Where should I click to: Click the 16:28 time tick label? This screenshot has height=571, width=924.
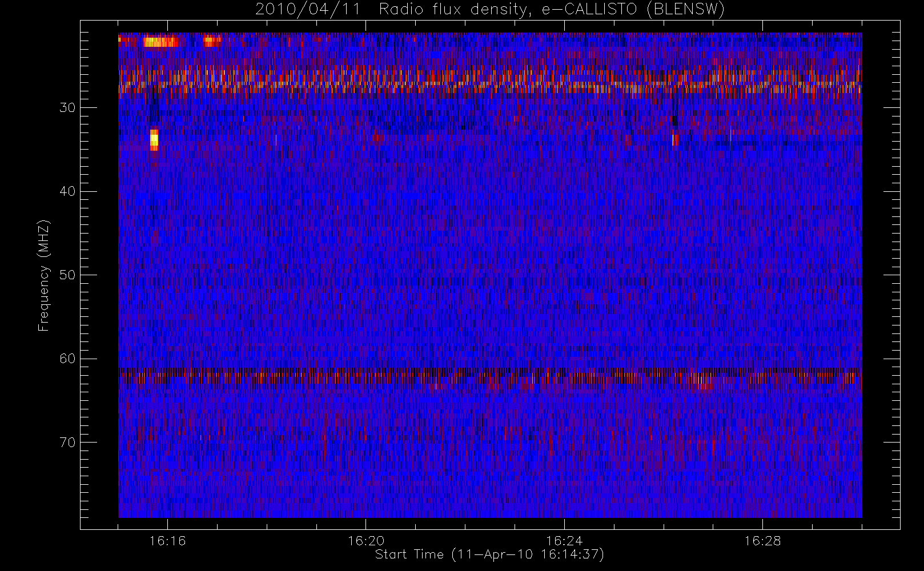762,541
